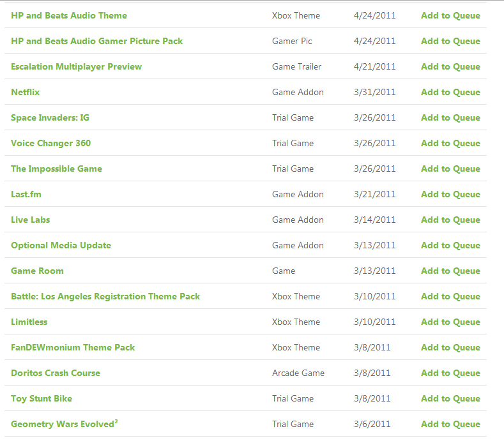Add The Impossible Game to queue
The width and height of the screenshot is (504, 443).
450,169
